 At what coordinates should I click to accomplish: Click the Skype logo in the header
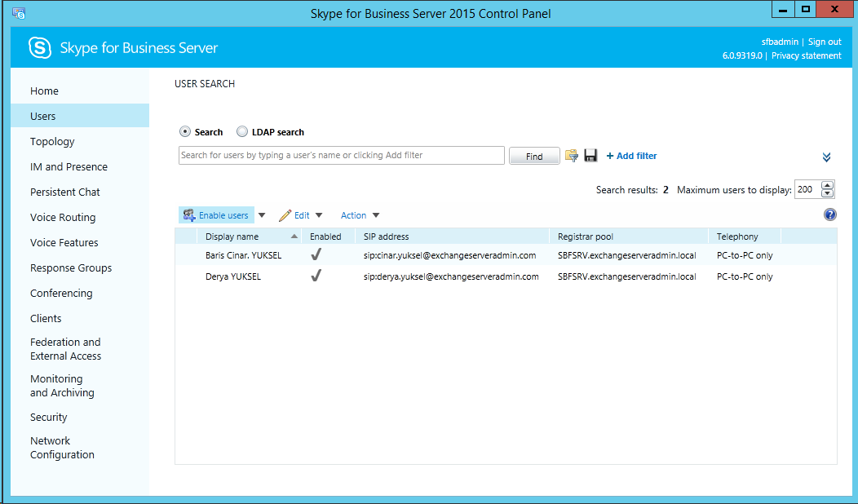(40, 47)
